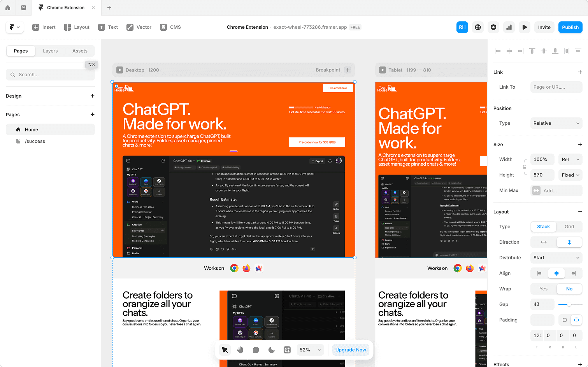Add a Link with plus icon
588x367 pixels.
[x=580, y=72]
